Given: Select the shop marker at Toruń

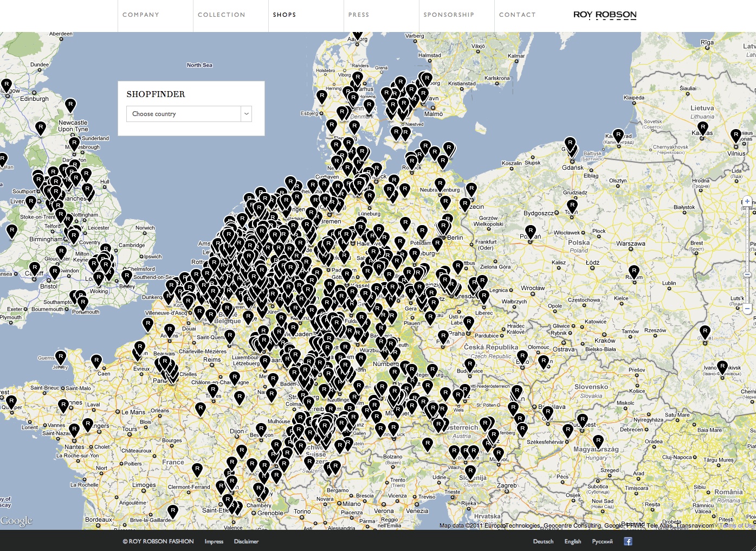Looking at the screenshot, I should click(x=572, y=206).
